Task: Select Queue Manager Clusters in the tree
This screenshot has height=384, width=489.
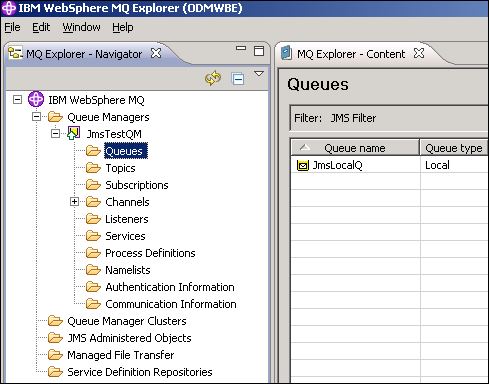Action: point(127,321)
